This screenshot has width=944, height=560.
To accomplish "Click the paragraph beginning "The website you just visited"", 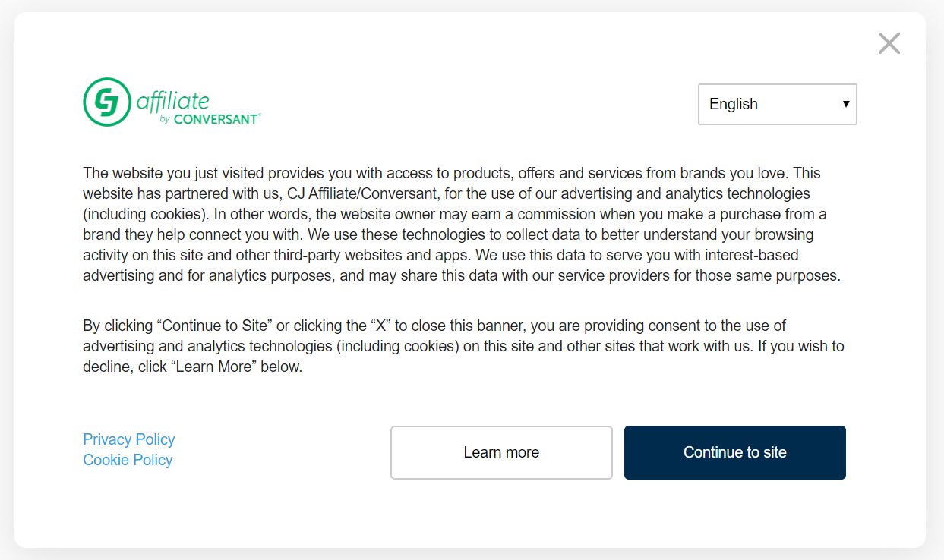I will [463, 225].
